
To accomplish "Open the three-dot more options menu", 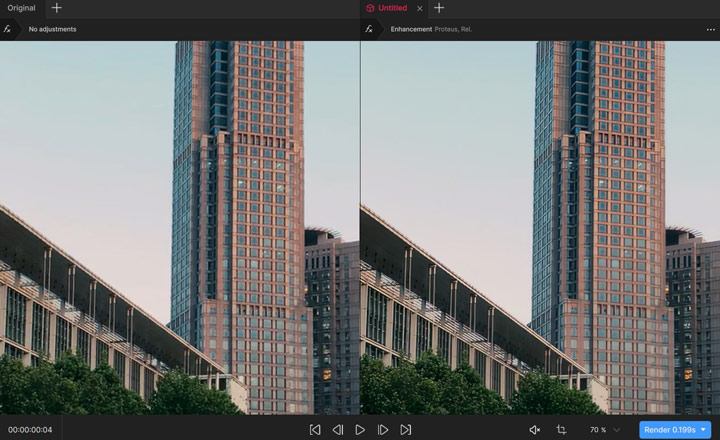I will click(x=710, y=29).
